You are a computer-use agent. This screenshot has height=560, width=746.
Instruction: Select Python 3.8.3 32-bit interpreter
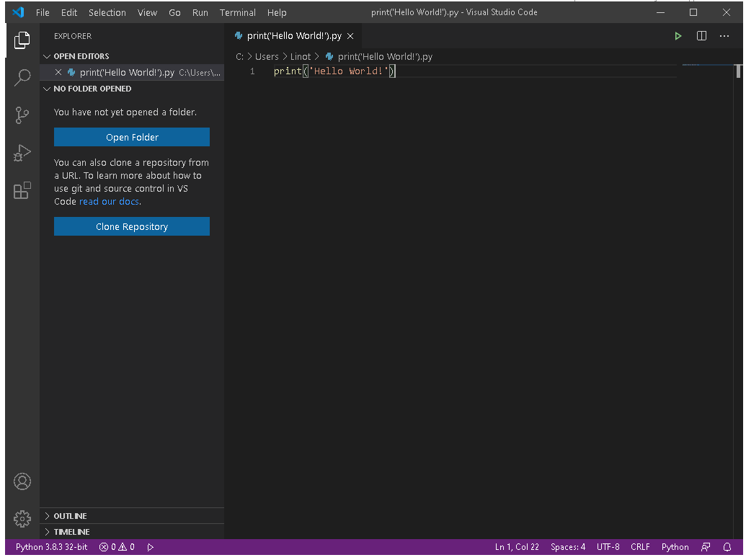(51, 547)
